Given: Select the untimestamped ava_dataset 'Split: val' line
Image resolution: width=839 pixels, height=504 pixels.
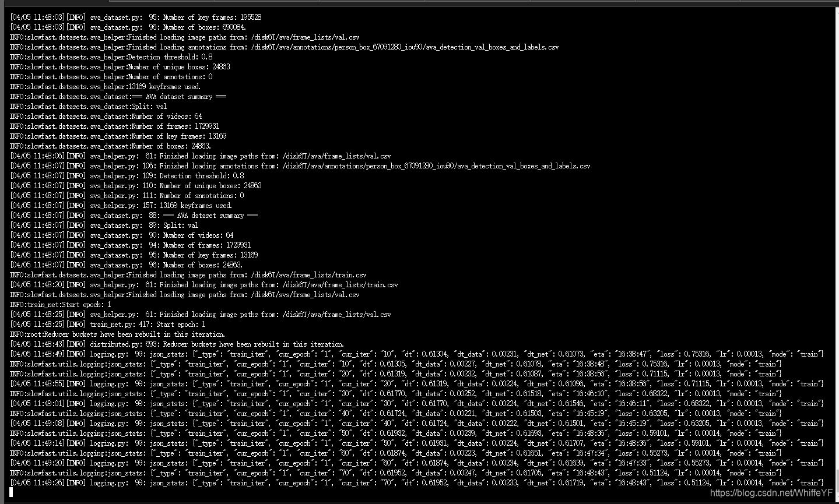Looking at the screenshot, I should pos(88,107).
